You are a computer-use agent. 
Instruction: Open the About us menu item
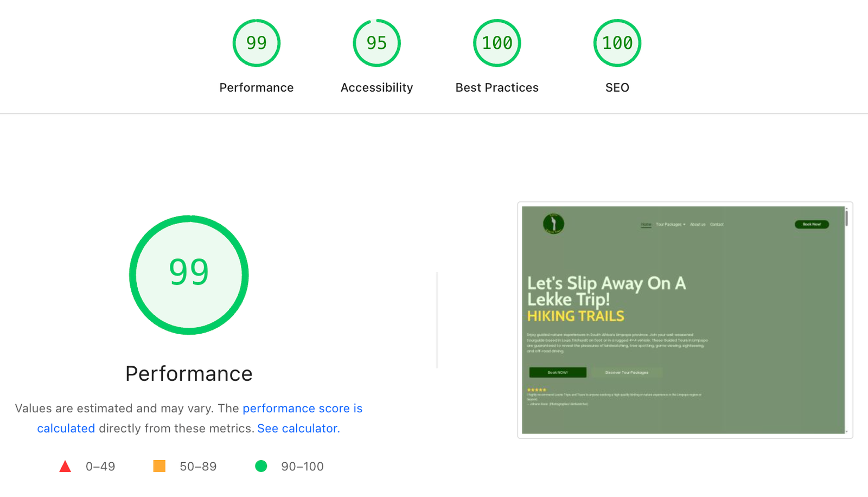click(698, 224)
